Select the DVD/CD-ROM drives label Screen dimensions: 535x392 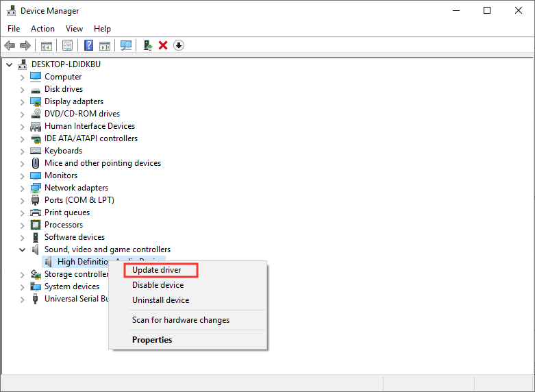coord(82,114)
